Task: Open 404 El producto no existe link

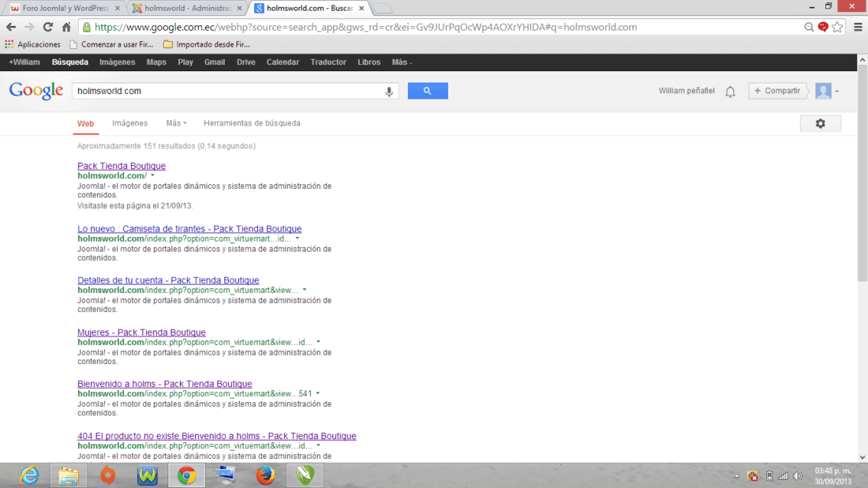Action: pyautogui.click(x=216, y=436)
